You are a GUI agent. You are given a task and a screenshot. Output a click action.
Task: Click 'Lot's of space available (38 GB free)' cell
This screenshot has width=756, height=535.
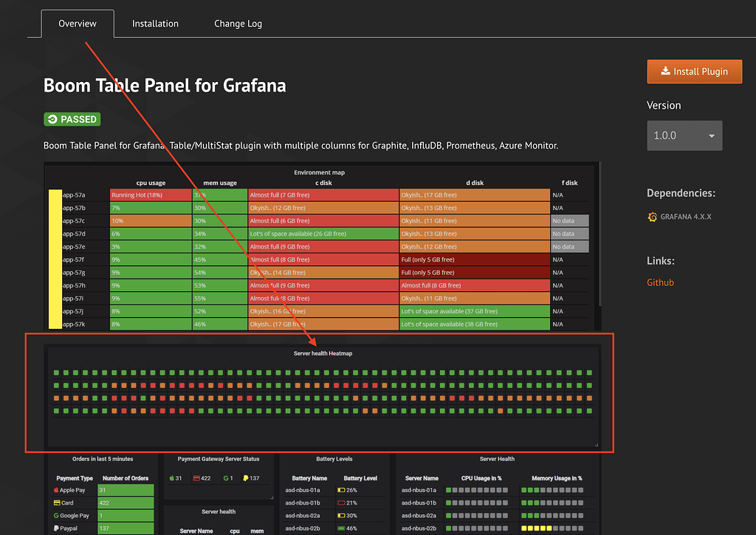(475, 324)
